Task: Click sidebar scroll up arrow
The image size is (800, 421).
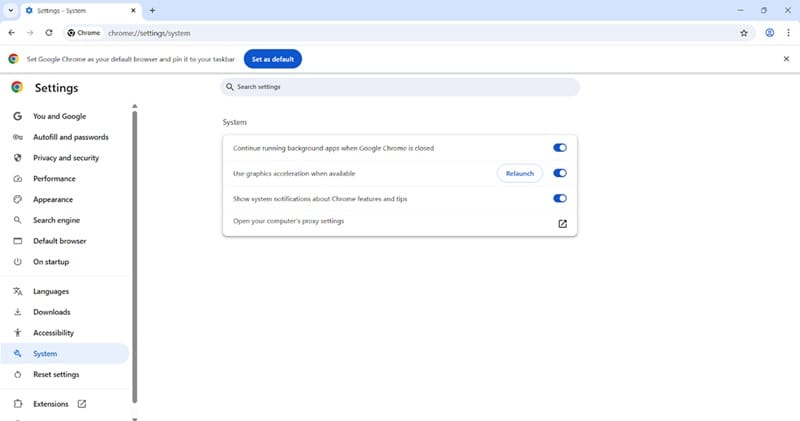Action: (135, 106)
